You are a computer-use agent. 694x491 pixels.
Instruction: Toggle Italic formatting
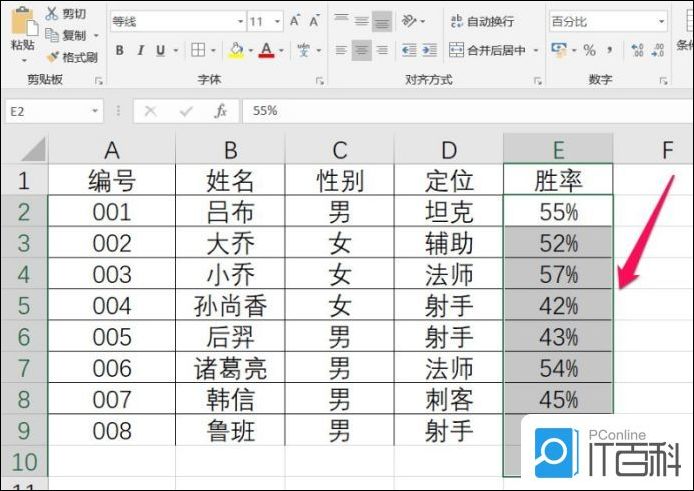[x=140, y=50]
